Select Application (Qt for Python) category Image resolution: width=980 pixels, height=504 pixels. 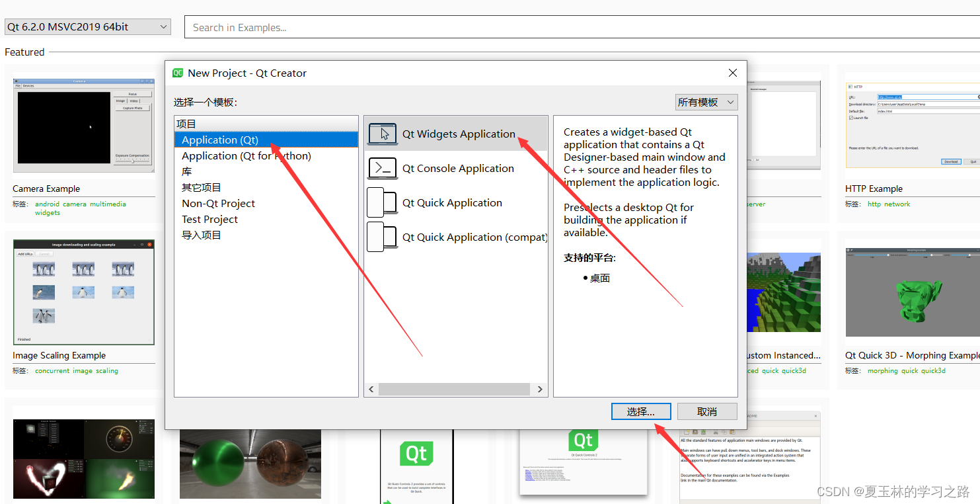pyautogui.click(x=266, y=155)
